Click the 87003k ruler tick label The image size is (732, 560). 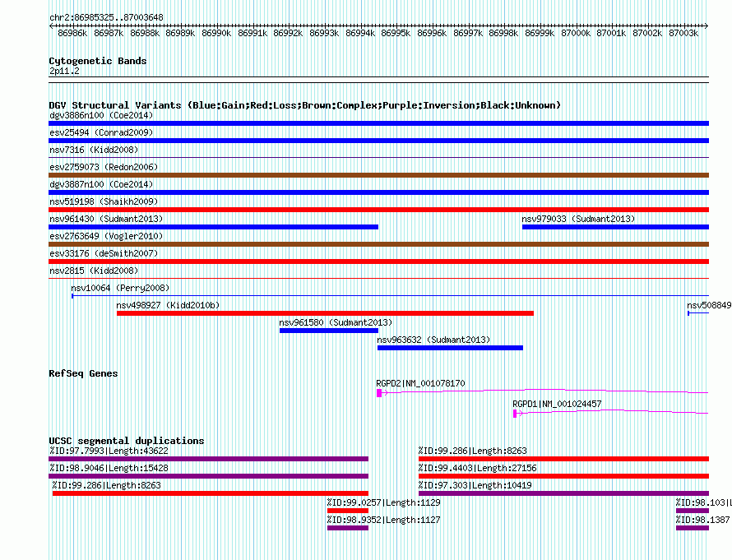[x=683, y=33]
